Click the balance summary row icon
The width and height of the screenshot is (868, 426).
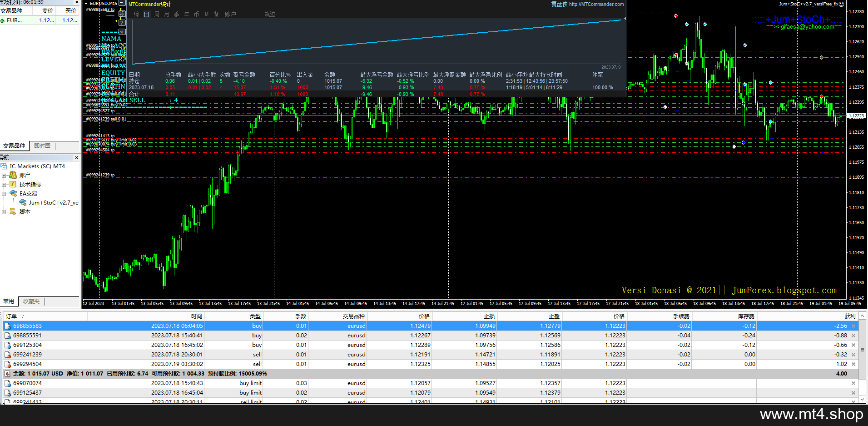(7, 374)
